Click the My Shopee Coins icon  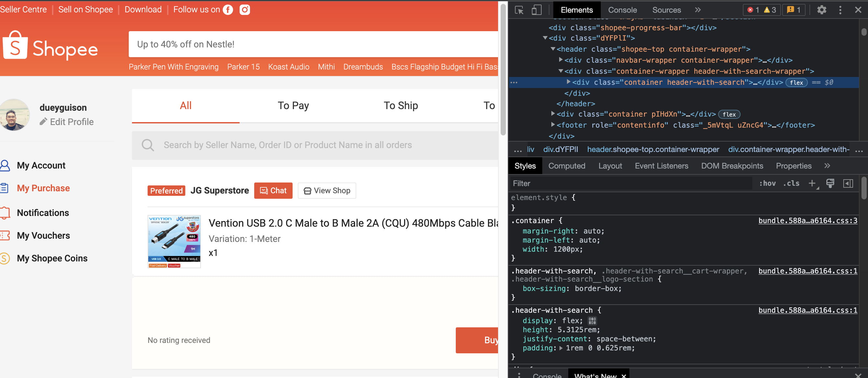(5, 258)
